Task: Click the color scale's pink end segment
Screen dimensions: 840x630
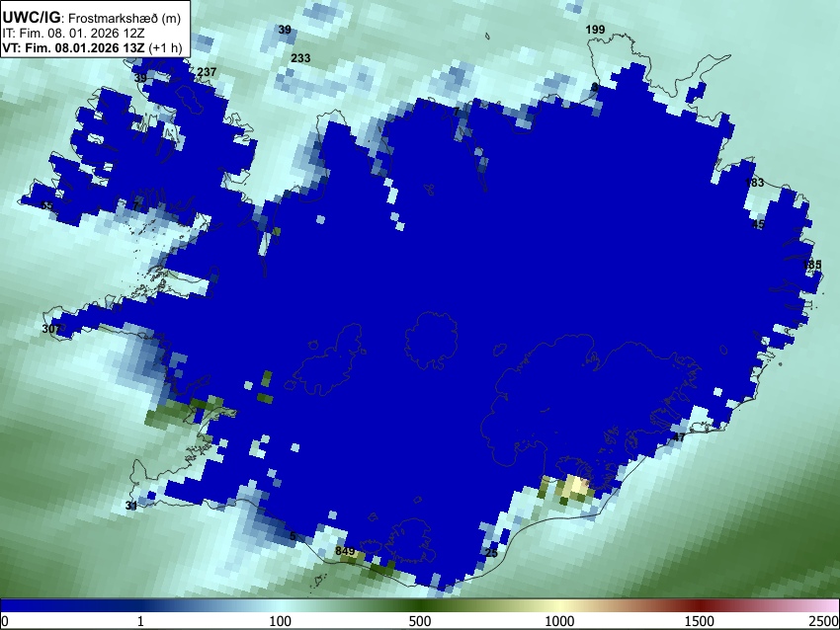Action: [825, 605]
